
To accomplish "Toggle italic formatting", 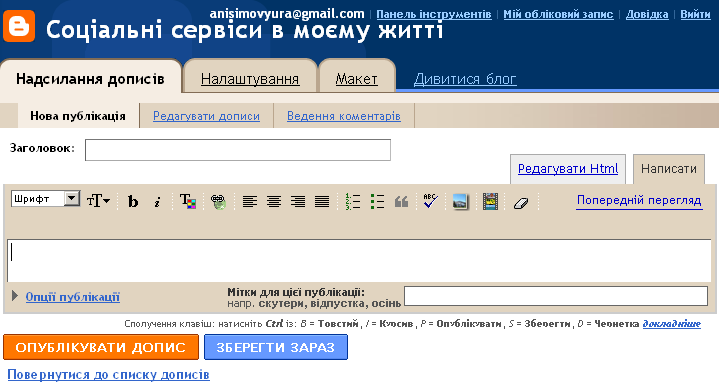I will coord(157,201).
